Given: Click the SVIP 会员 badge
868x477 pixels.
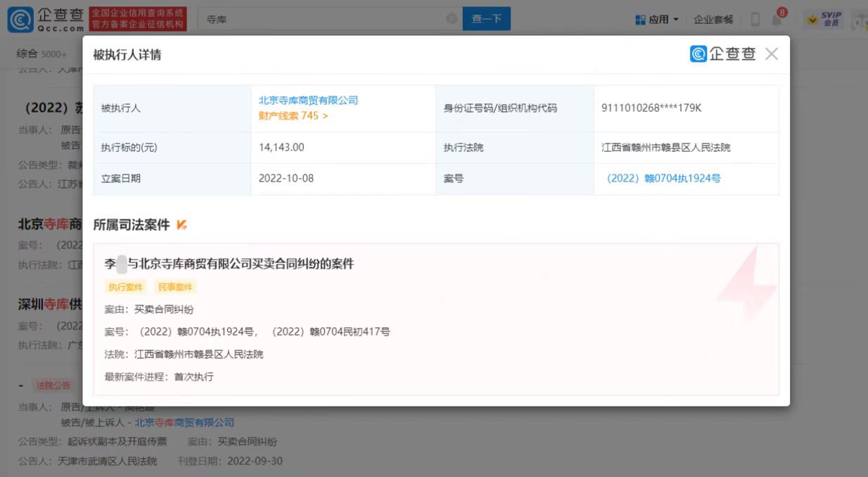Looking at the screenshot, I should [825, 19].
